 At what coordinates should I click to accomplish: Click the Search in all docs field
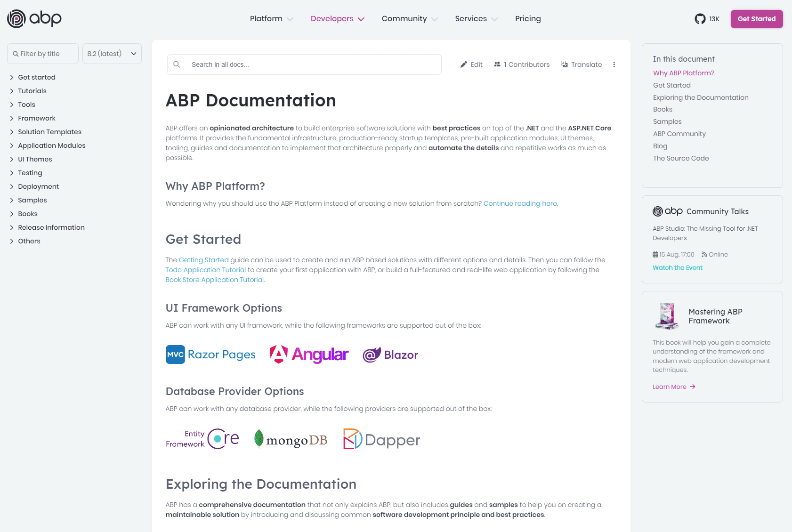coord(304,64)
